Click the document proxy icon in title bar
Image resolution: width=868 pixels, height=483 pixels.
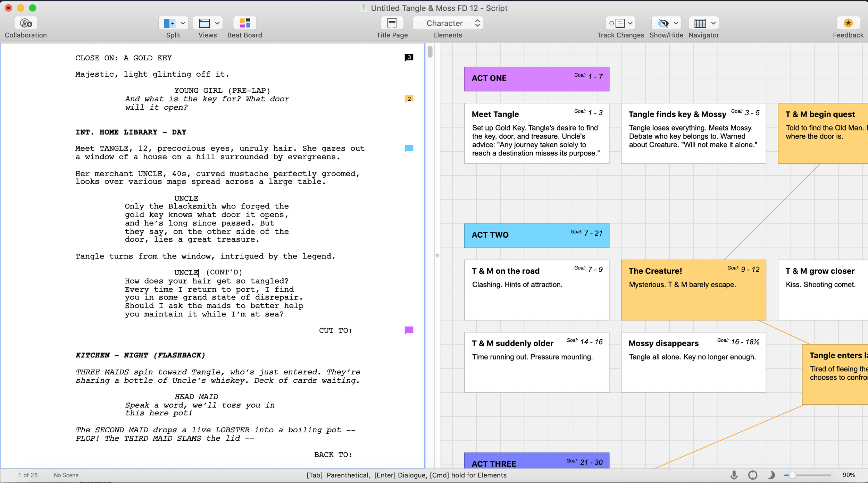point(364,8)
